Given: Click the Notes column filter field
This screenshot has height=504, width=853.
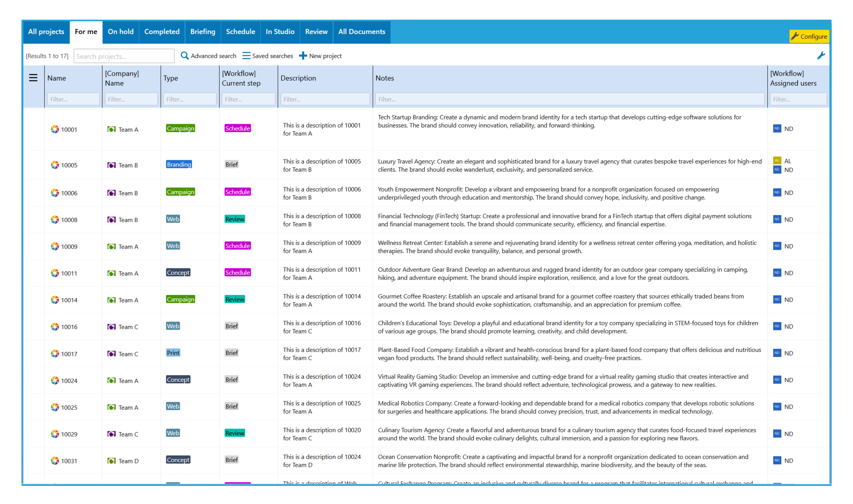Looking at the screenshot, I should 569,99.
